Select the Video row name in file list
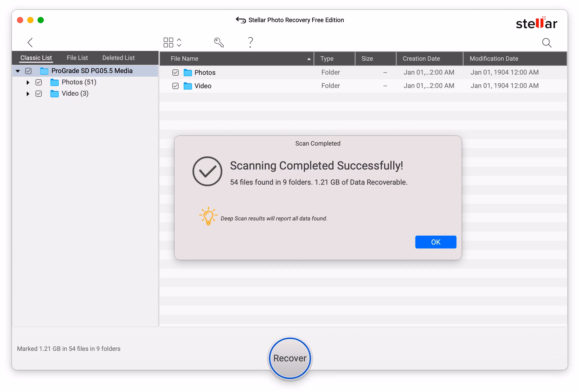The height and width of the screenshot is (392, 580). point(203,86)
